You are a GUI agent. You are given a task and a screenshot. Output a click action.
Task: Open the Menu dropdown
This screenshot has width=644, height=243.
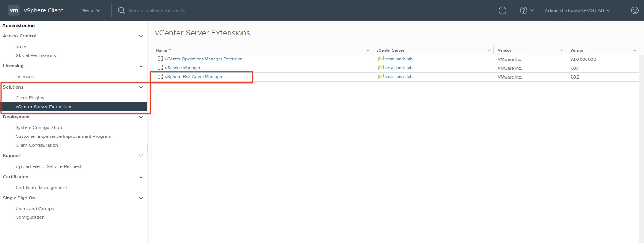(x=91, y=11)
